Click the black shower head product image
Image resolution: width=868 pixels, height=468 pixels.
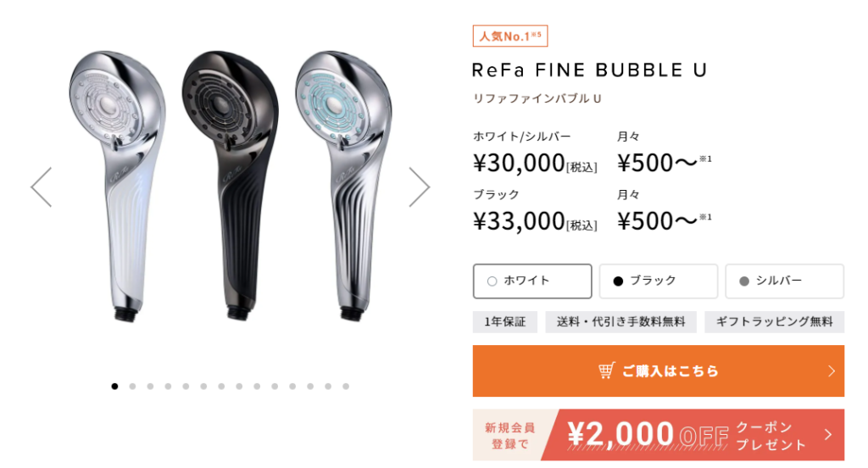(231, 186)
